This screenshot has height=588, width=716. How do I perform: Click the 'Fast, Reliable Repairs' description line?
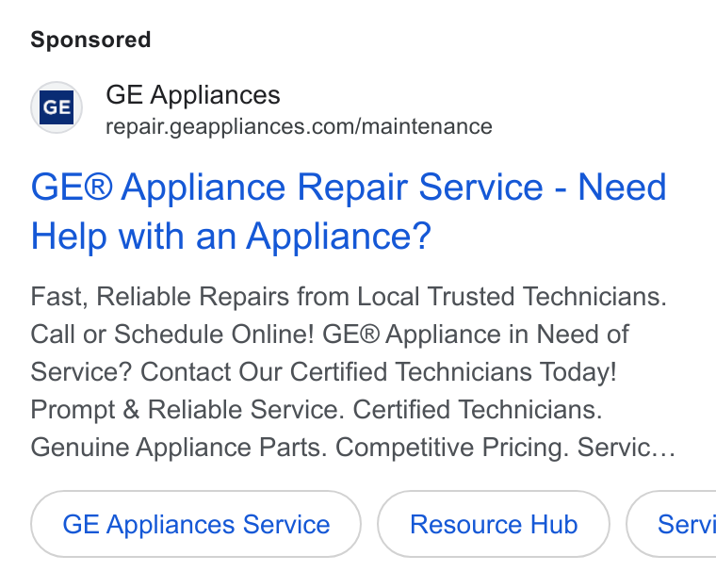(349, 297)
